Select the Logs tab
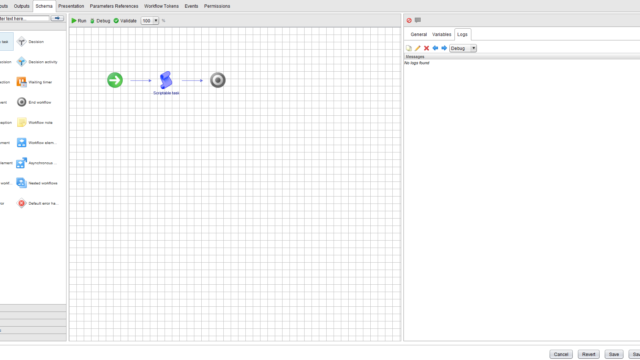 click(x=462, y=34)
